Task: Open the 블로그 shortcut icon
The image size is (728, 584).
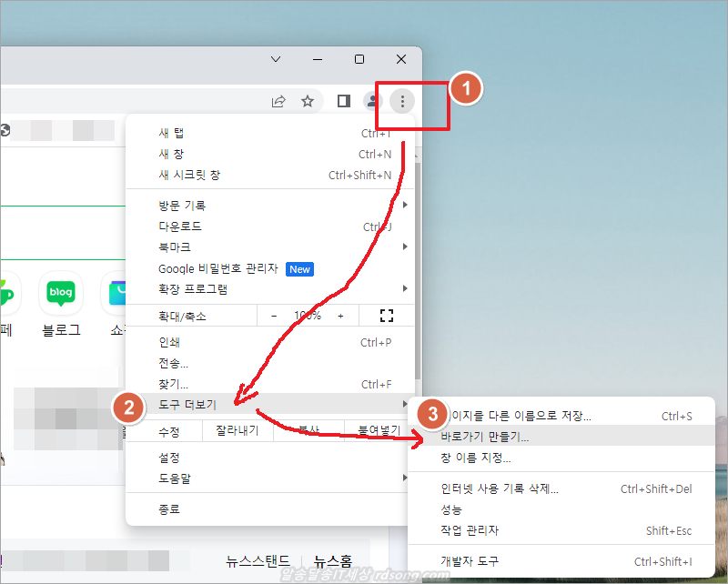Action: (x=61, y=293)
